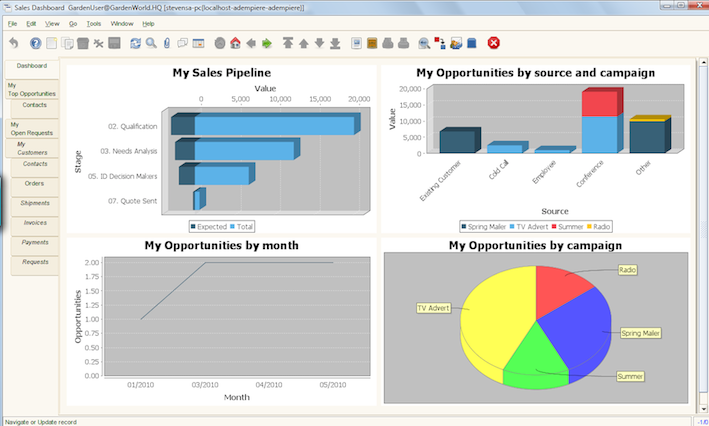Click the Expected legend swatch in Sales Pipeline
The height and width of the screenshot is (426, 709).
[194, 227]
